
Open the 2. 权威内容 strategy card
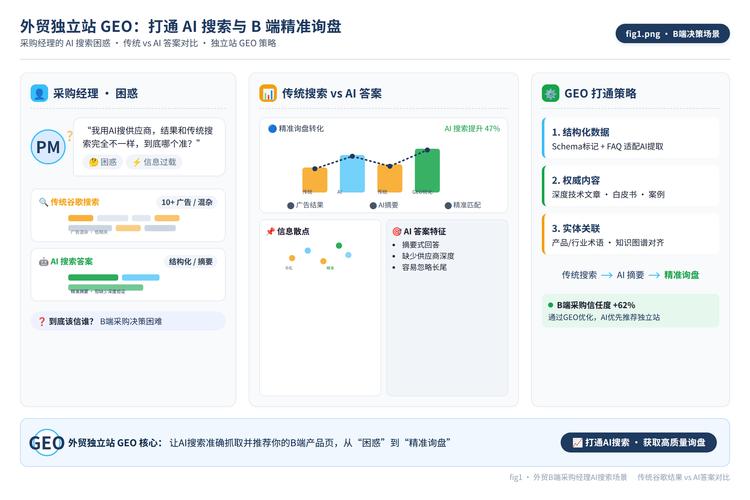tap(630, 187)
